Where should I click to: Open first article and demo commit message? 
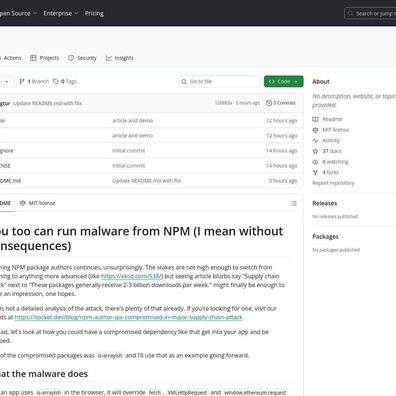coord(132,121)
